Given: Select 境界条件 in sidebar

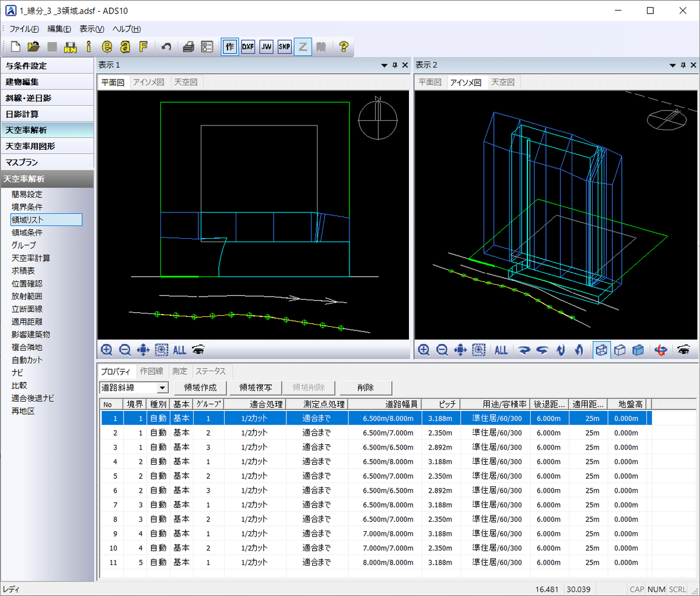Looking at the screenshot, I should coord(27,207).
